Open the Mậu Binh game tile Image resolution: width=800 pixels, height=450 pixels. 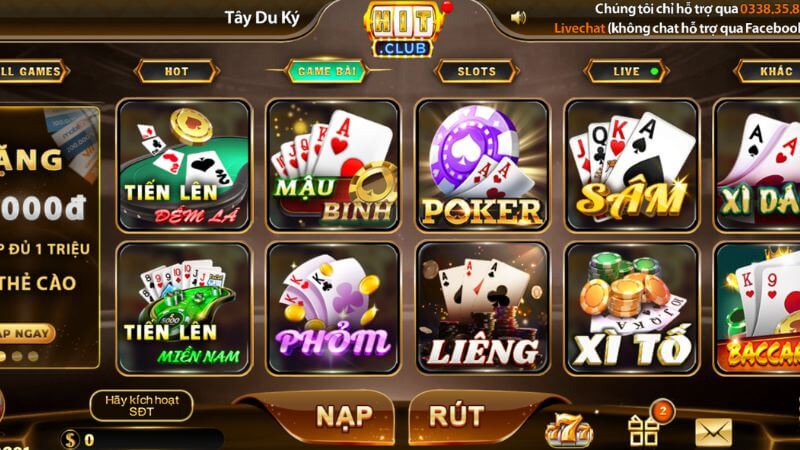tap(333, 165)
